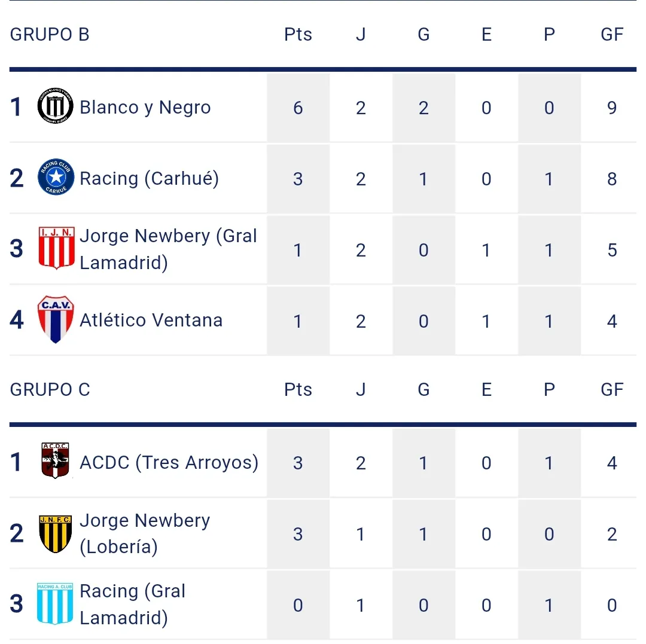Click ACDC (Tres Arroyos) team name

[169, 462]
